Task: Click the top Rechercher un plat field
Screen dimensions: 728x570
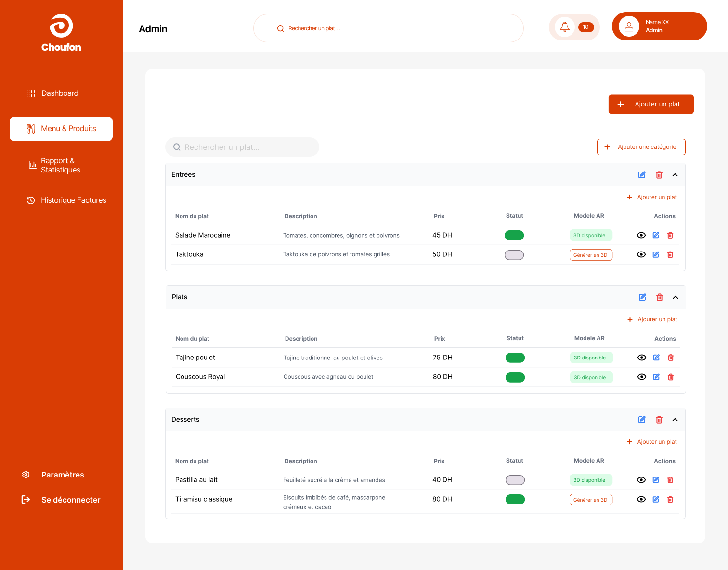Action: 389,28
